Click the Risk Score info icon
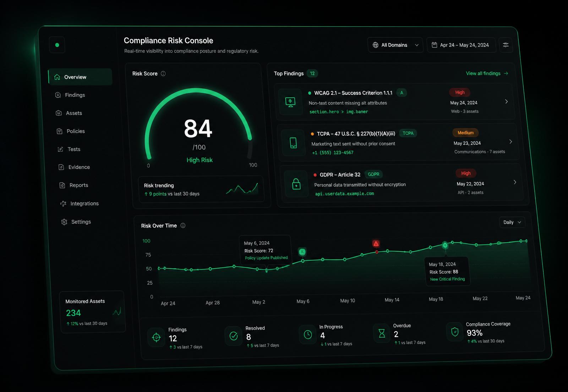Image resolution: width=568 pixels, height=392 pixels. click(x=163, y=73)
